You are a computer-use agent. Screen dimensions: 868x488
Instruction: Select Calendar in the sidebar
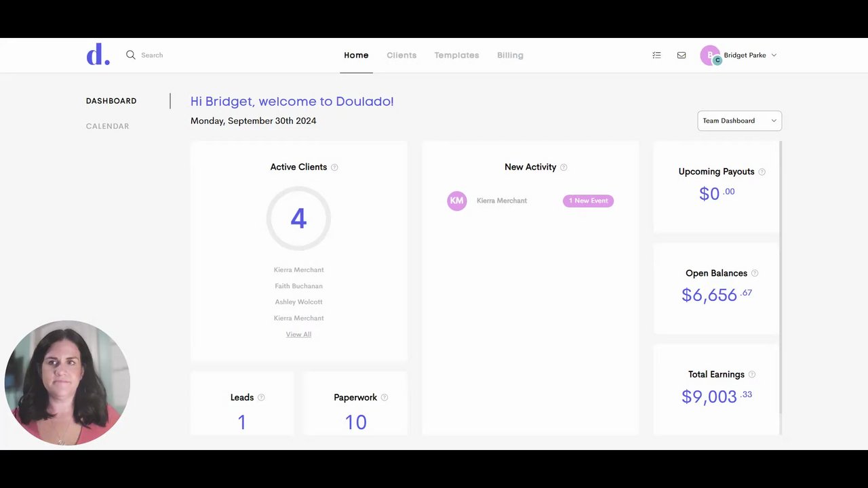tap(107, 126)
